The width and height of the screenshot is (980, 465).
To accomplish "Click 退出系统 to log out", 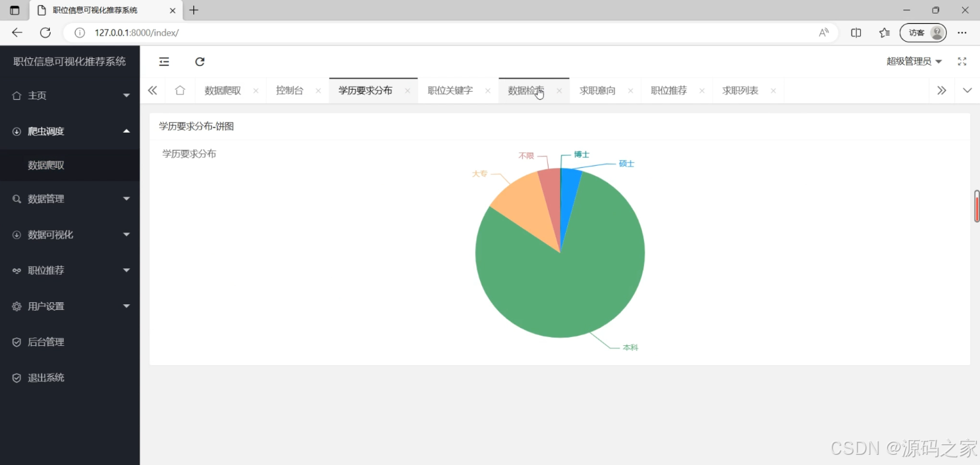I will point(45,377).
